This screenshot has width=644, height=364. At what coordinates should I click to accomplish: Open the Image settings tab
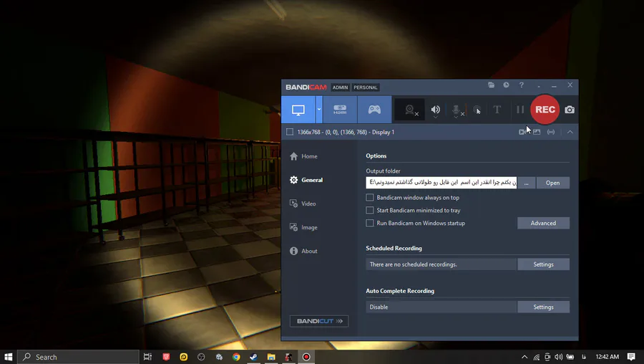point(303,227)
